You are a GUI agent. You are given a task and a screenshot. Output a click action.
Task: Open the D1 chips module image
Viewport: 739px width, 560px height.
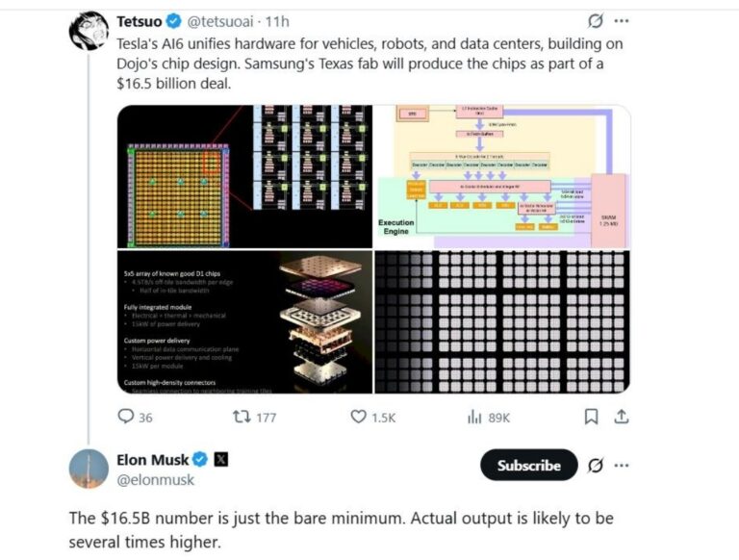click(244, 322)
